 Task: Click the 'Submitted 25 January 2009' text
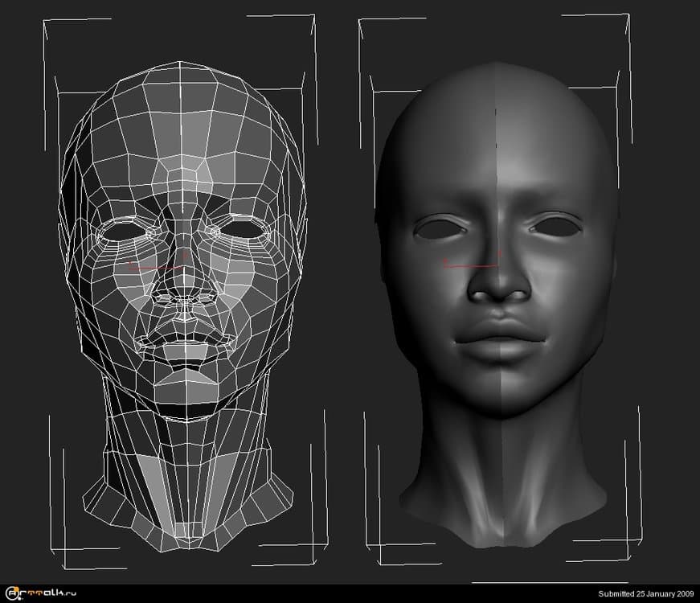point(646,594)
